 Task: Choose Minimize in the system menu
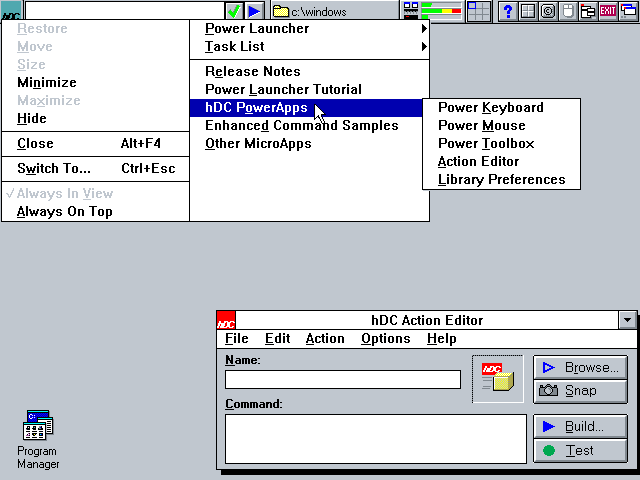(x=96, y=82)
